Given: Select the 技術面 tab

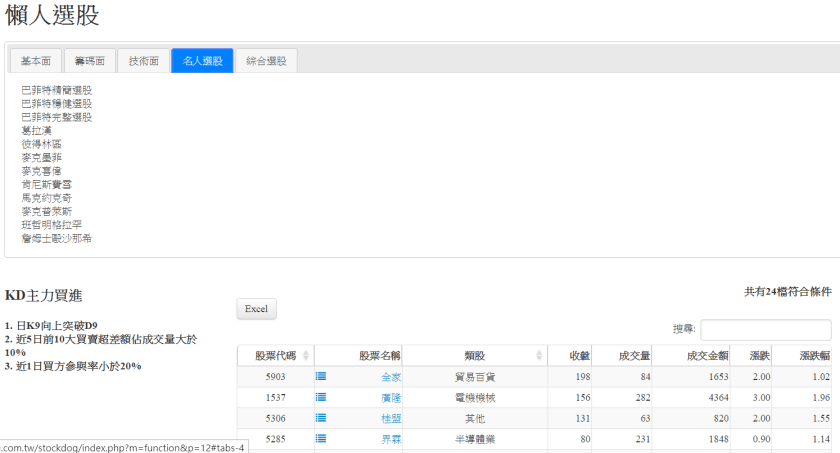Looking at the screenshot, I should [144, 61].
